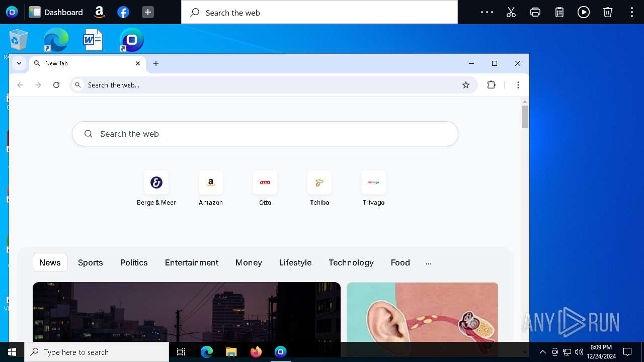Open the extensions puzzle icon

[x=492, y=85]
